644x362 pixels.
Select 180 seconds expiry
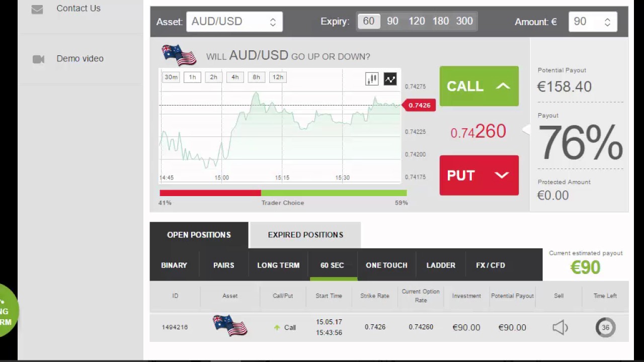pyautogui.click(x=441, y=21)
